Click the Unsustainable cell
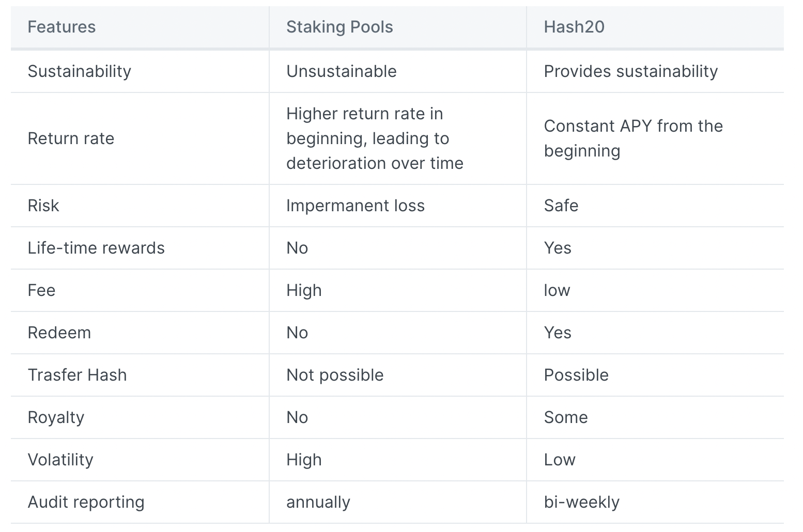The image size is (803, 532). click(342, 71)
